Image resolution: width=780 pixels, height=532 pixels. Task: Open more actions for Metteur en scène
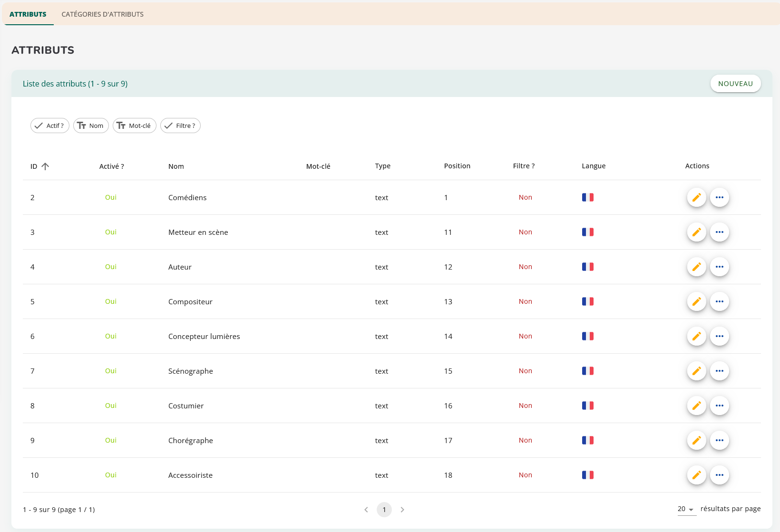click(719, 232)
